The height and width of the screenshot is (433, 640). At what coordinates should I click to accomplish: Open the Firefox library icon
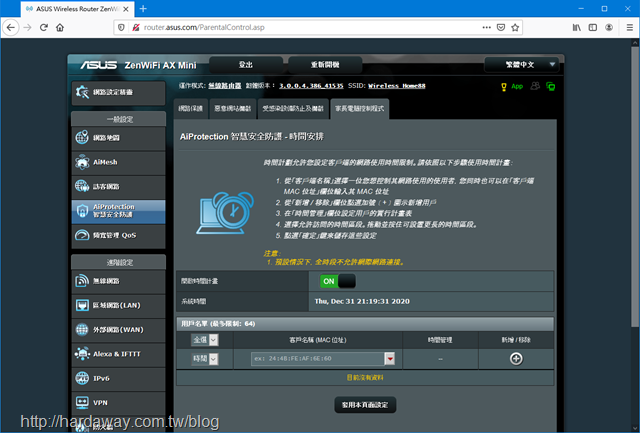576,27
